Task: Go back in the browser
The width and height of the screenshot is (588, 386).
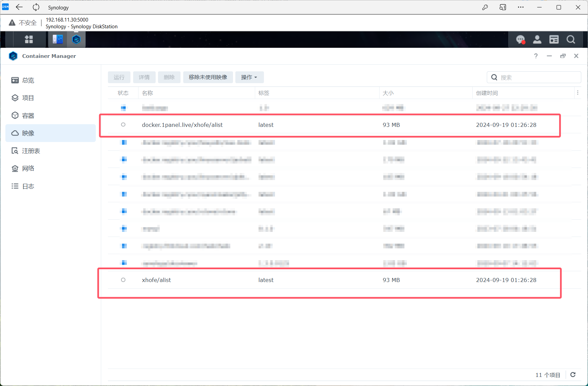Action: 19,7
